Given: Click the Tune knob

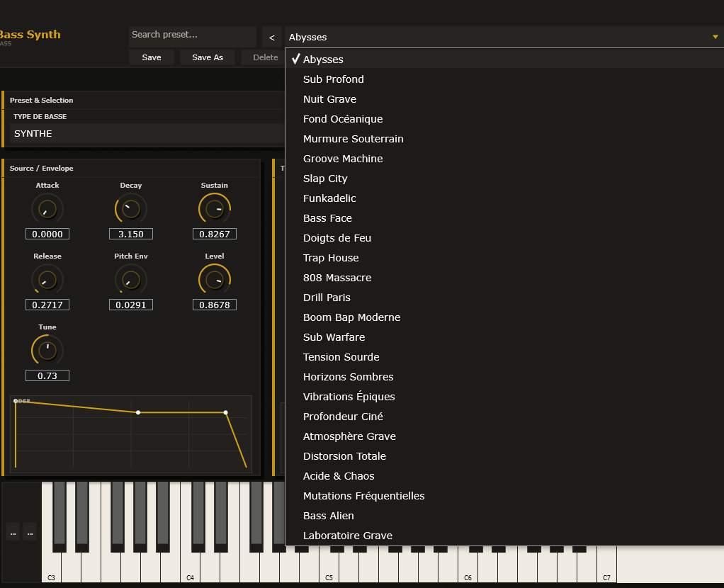Looking at the screenshot, I should (47, 351).
